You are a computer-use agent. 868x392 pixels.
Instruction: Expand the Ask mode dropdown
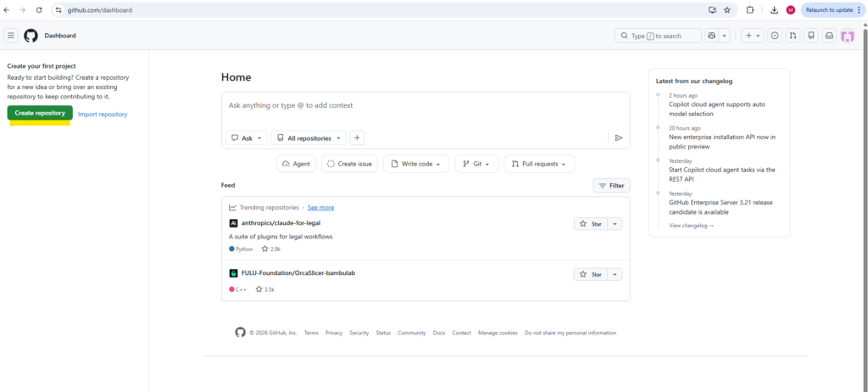pos(247,138)
